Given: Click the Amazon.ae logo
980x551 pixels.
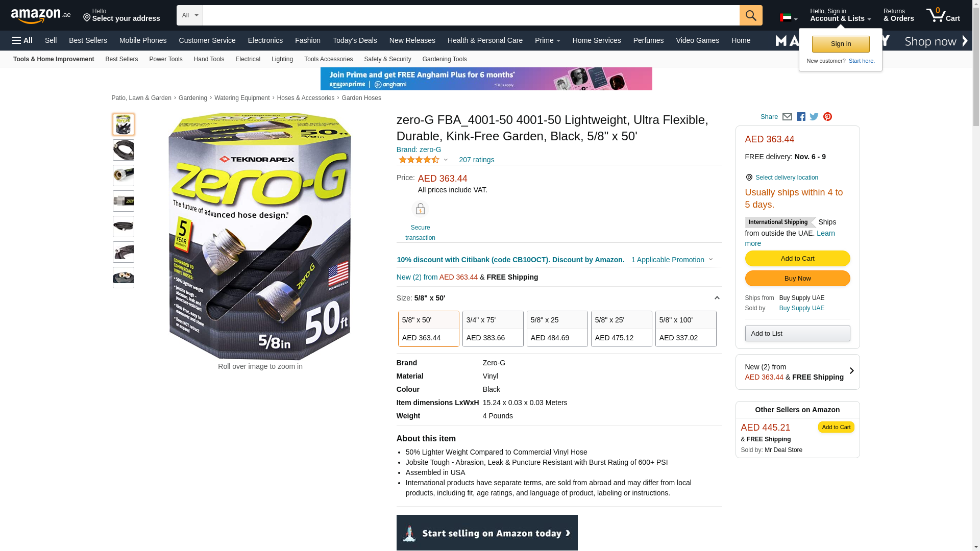Looking at the screenshot, I should click(41, 16).
